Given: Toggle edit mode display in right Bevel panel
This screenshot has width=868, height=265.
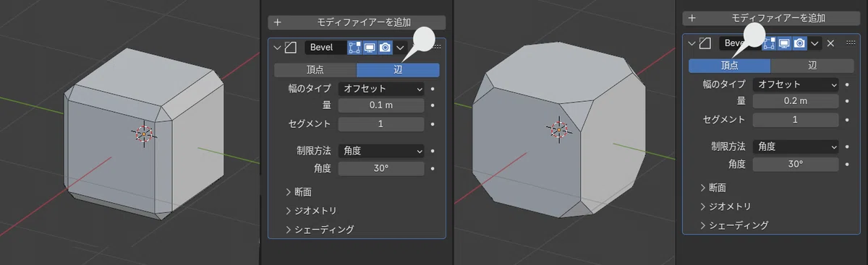Looking at the screenshot, I should [x=768, y=43].
